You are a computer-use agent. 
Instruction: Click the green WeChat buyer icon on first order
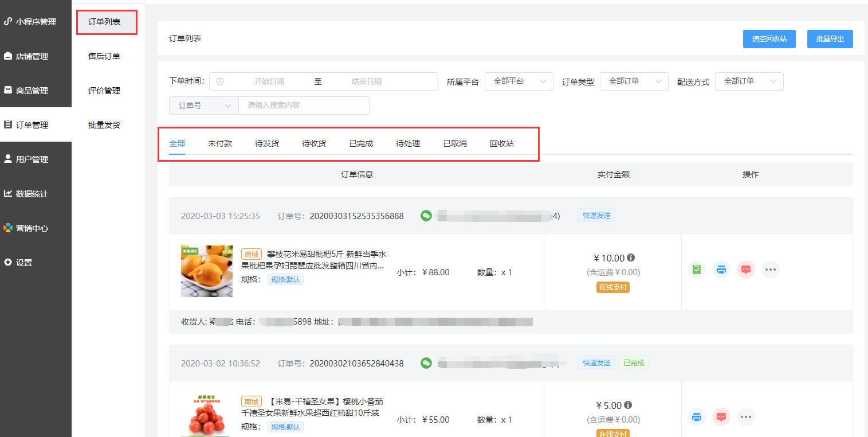pyautogui.click(x=426, y=216)
